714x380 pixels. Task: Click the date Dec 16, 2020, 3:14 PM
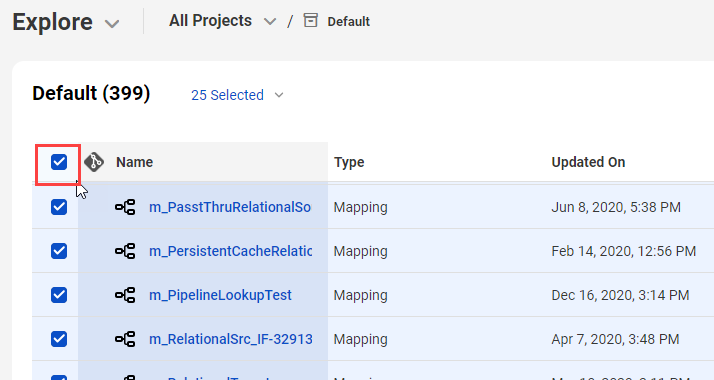620,295
